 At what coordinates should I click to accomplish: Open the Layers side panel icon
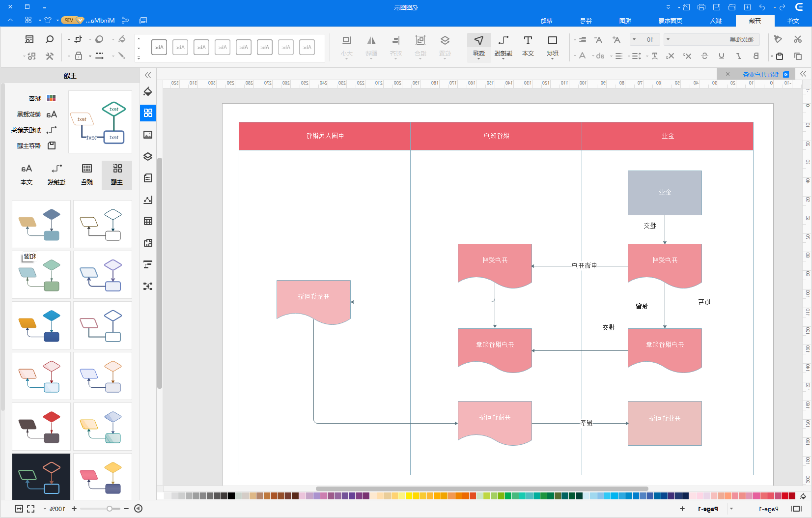[148, 156]
